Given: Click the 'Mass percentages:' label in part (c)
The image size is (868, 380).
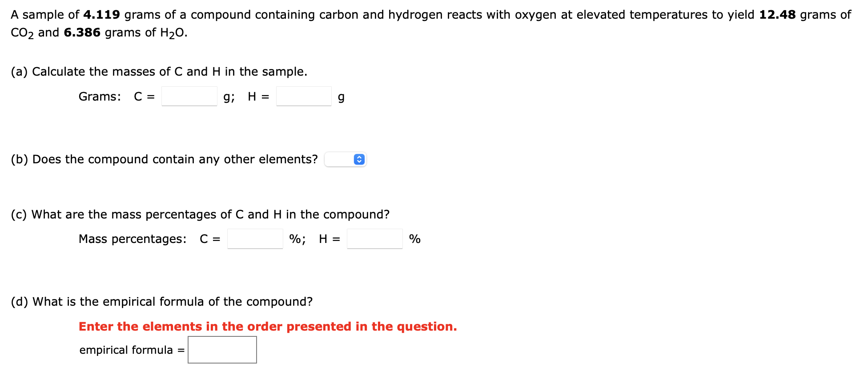Looking at the screenshot, I should pyautogui.click(x=132, y=239).
